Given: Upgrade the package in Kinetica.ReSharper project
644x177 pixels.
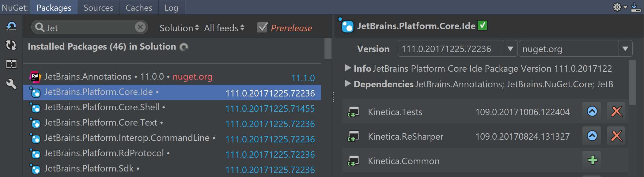Looking at the screenshot, I should [x=592, y=136].
